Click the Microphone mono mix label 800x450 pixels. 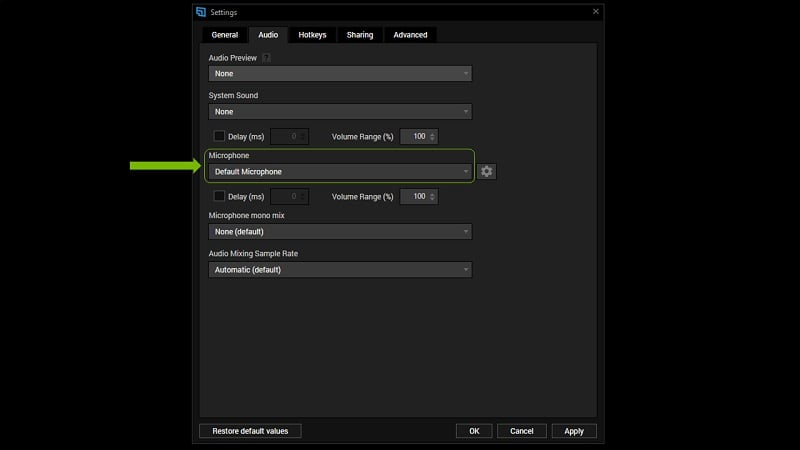[x=246, y=215]
